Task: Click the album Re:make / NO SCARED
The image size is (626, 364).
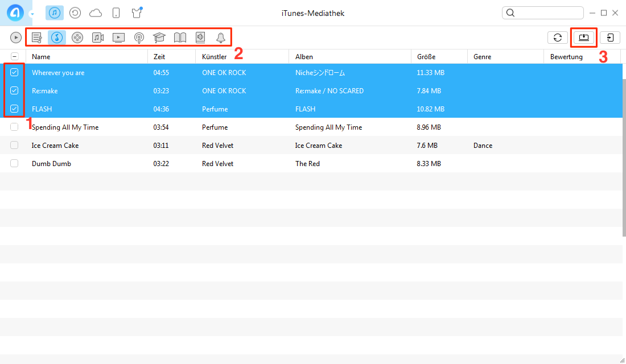Action: (330, 91)
